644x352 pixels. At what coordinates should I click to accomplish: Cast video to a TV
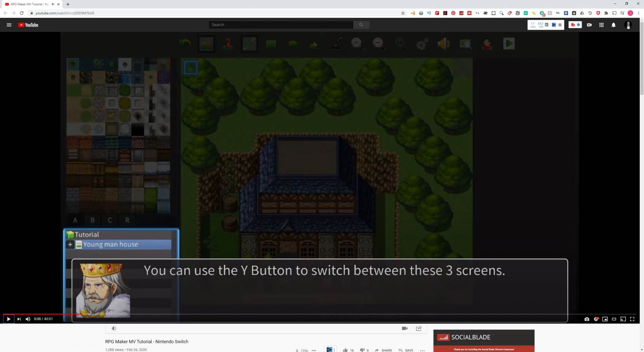click(x=623, y=319)
